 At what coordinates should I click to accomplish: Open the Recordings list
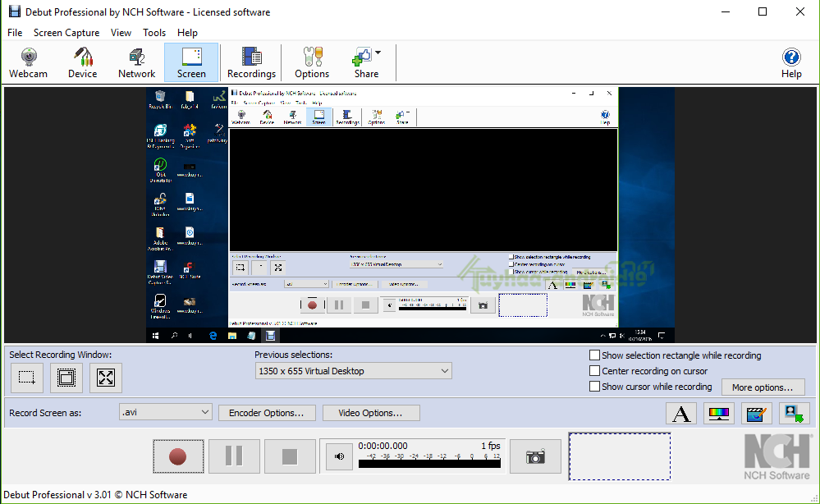pos(251,62)
